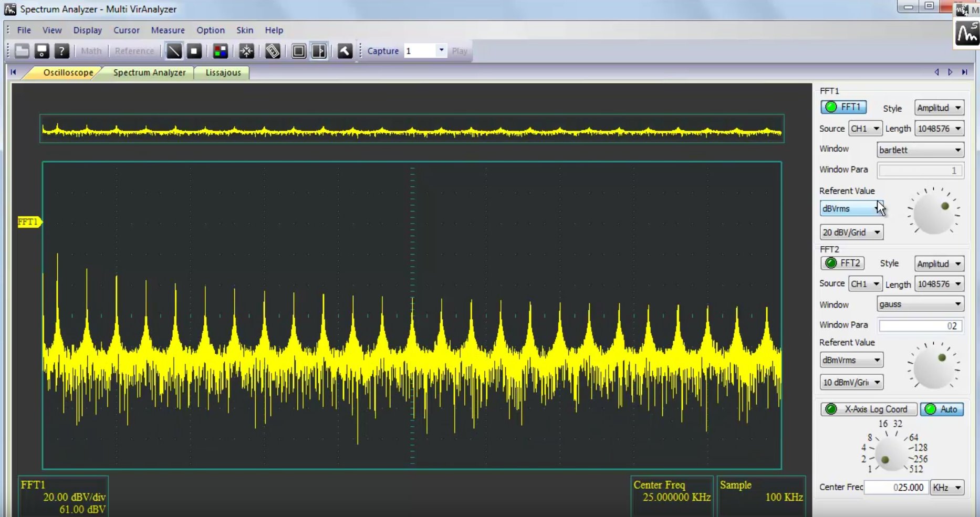
Task: Click the FFT2 Window Para field
Action: point(921,325)
